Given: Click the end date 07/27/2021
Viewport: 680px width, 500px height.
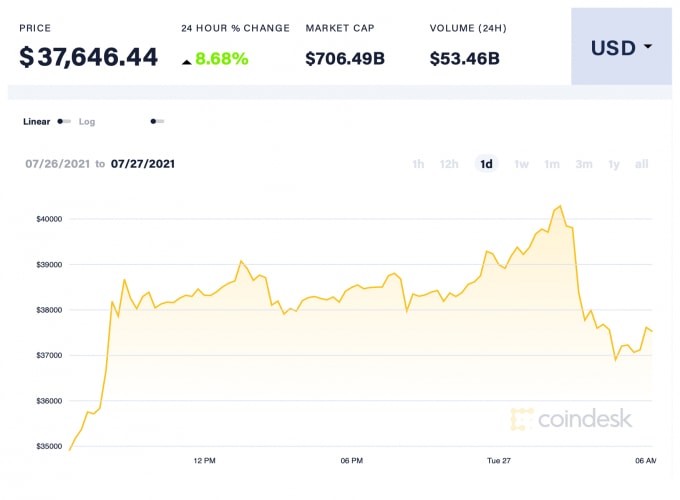Looking at the screenshot, I should pos(143,164).
